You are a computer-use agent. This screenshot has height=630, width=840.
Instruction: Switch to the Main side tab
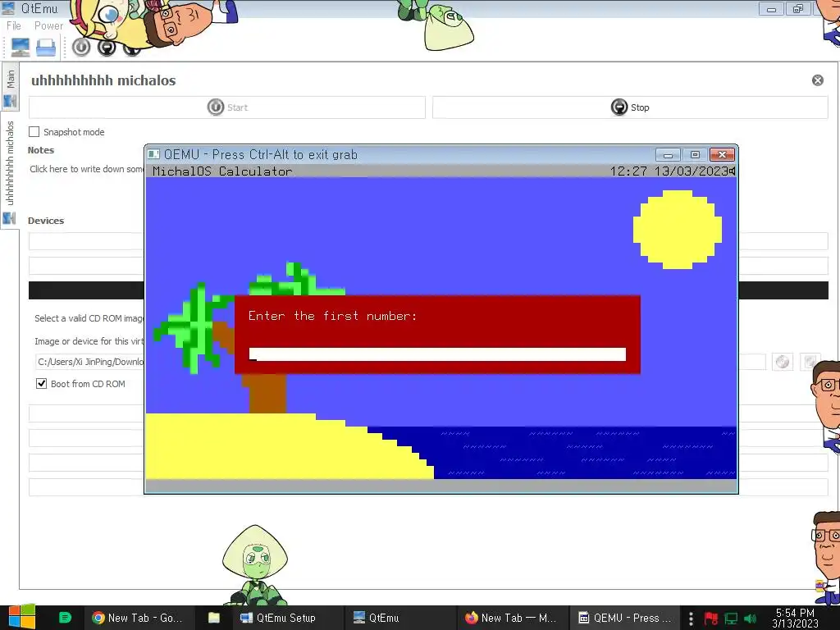(x=10, y=86)
